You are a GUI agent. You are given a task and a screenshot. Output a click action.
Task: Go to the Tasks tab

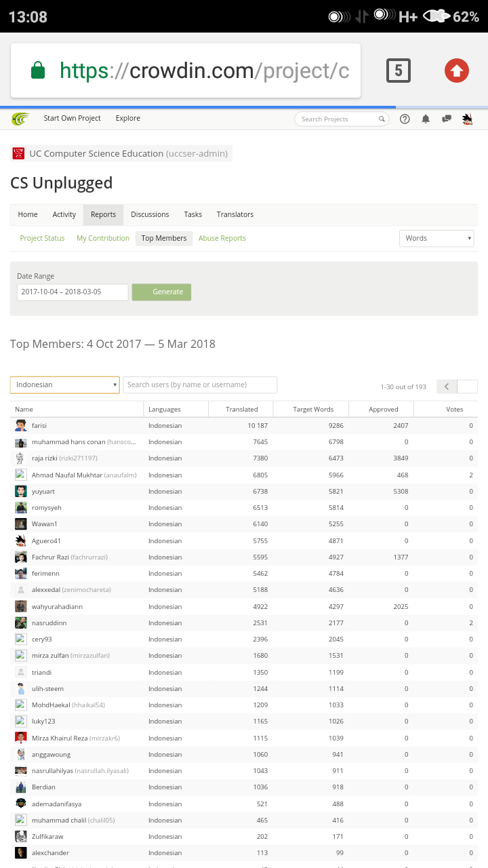point(193,214)
